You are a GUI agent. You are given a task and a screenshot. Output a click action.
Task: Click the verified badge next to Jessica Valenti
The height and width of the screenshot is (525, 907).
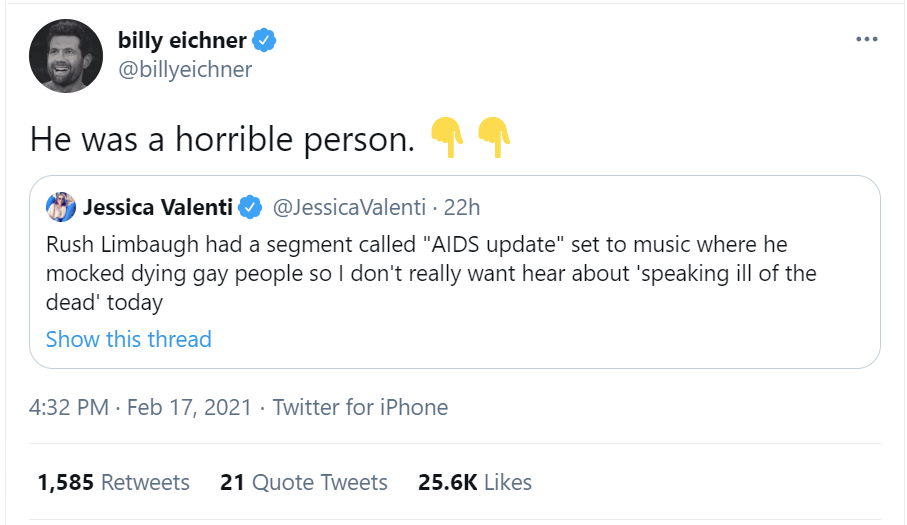coord(250,207)
